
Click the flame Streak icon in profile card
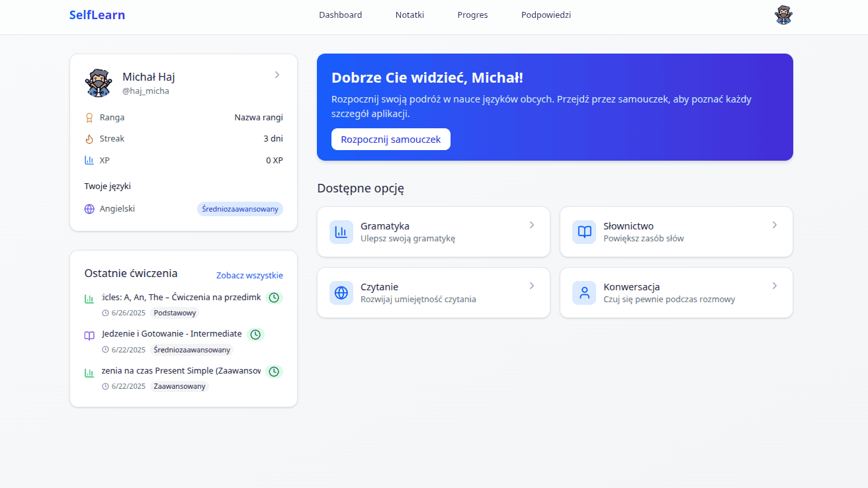[x=88, y=138]
